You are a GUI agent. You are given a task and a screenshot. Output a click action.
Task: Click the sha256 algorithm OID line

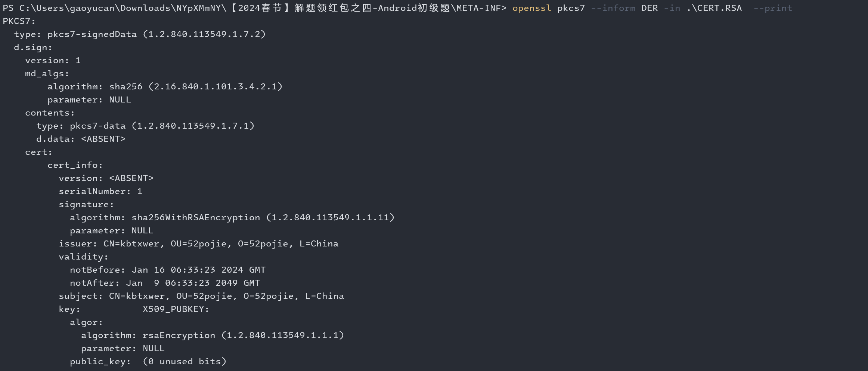pyautogui.click(x=165, y=87)
